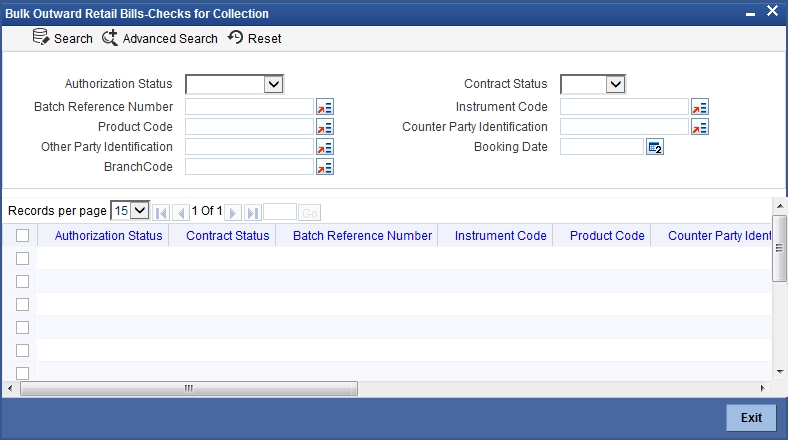Viewport: 788px width, 440px height.
Task: Check the second result row checkbox
Action: pyautogui.click(x=23, y=281)
